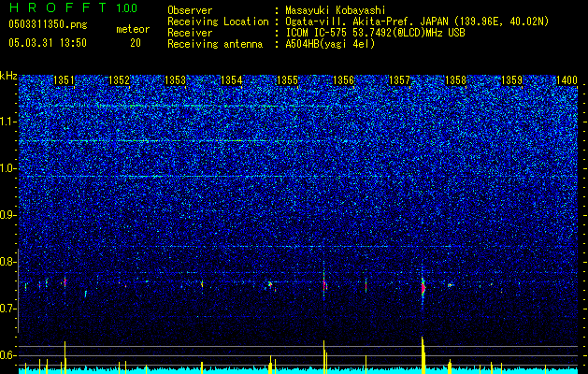
Task: Click the 0.9 kHz frequency label
Action: coord(8,215)
